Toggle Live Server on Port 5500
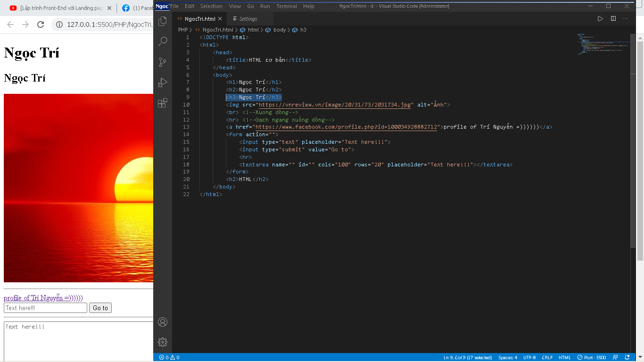Image resolution: width=644 pixels, height=362 pixels. click(592, 358)
